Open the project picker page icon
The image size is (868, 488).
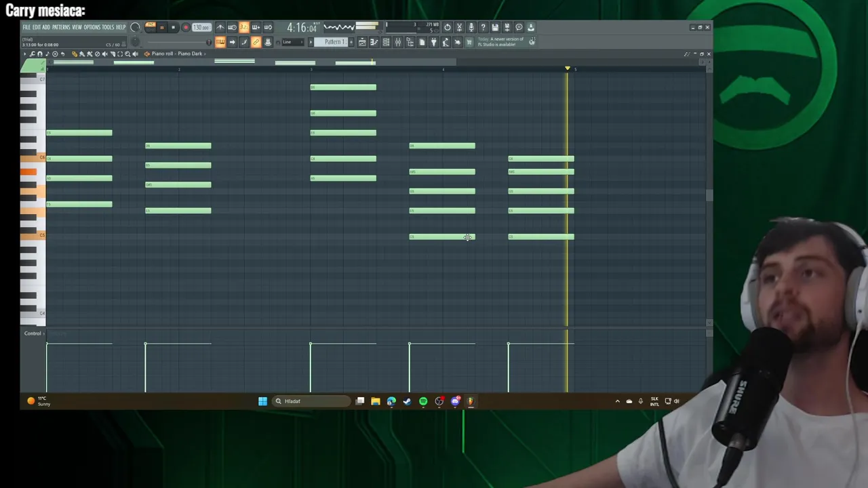click(422, 42)
